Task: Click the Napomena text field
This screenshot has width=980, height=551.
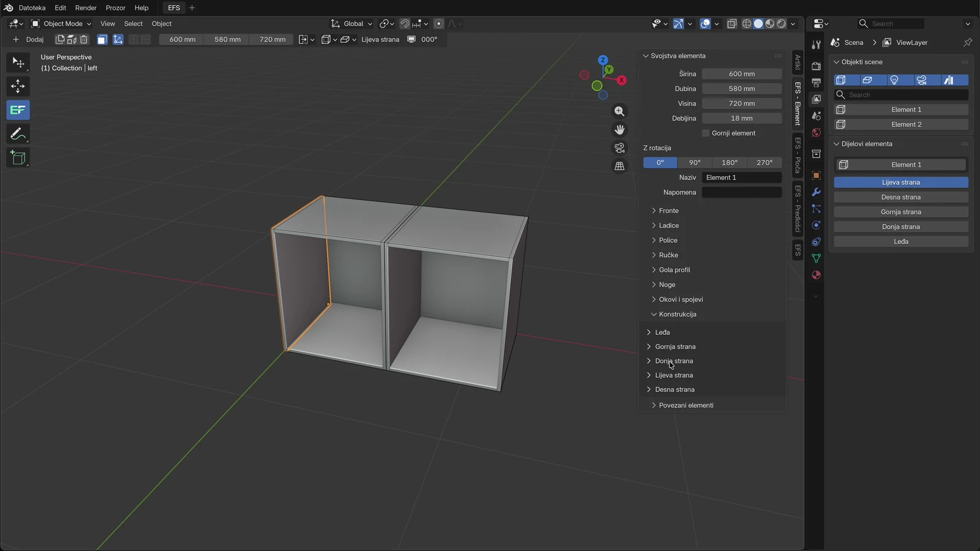Action: [x=742, y=192]
